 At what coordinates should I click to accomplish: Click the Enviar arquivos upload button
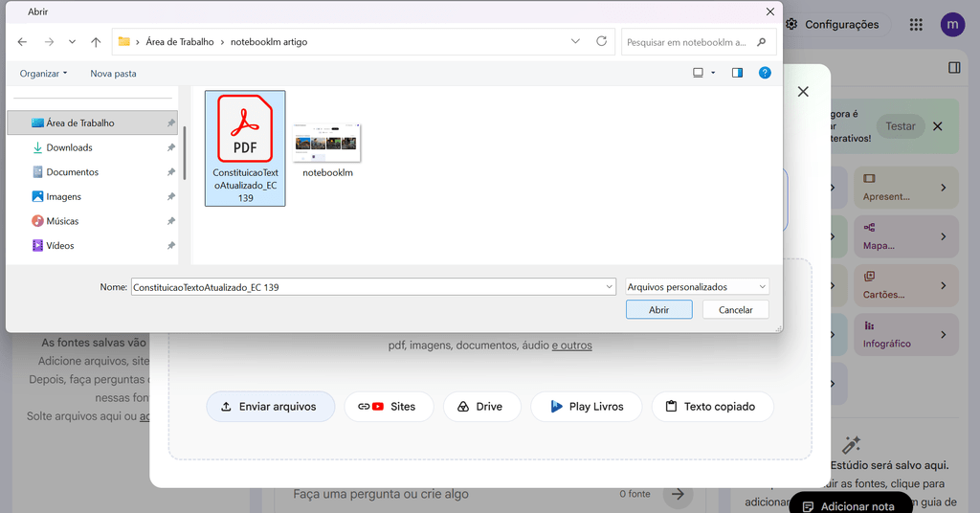[270, 406]
